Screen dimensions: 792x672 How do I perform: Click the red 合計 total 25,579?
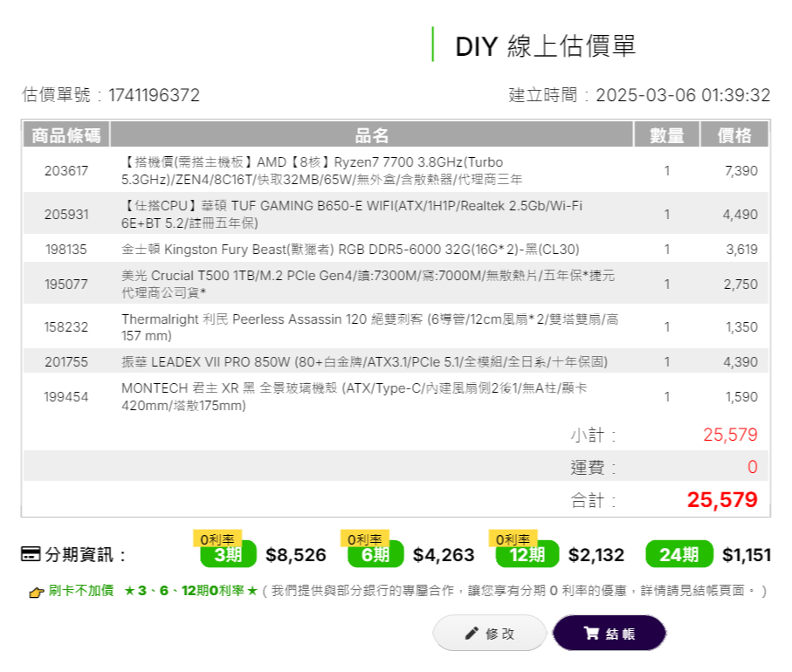click(x=723, y=500)
